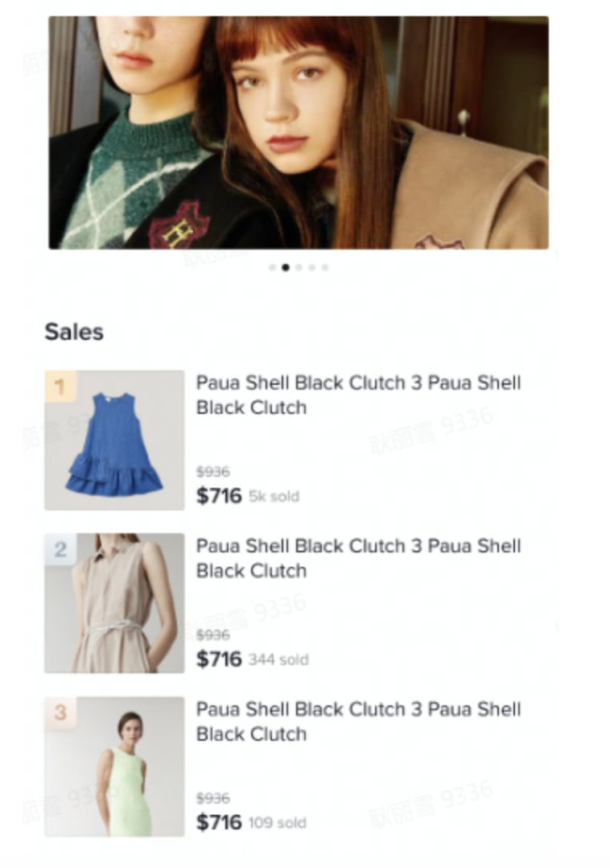This screenshot has width=610, height=868.
Task: Select the active second carousel dot
Action: [286, 267]
